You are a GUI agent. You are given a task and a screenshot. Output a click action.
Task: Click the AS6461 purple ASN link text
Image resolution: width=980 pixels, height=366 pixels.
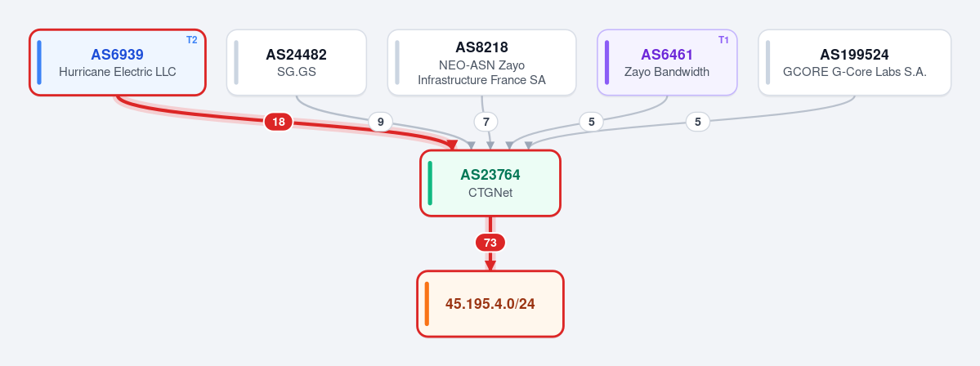pyautogui.click(x=667, y=55)
